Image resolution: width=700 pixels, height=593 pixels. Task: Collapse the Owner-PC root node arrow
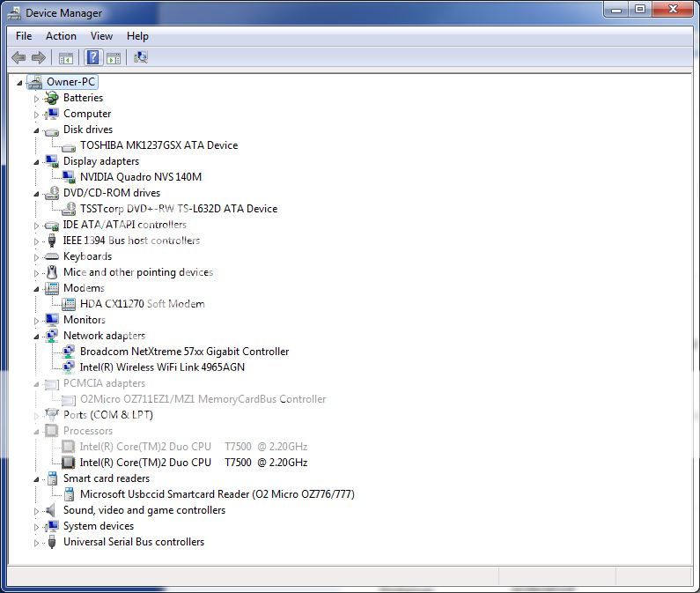(x=19, y=83)
